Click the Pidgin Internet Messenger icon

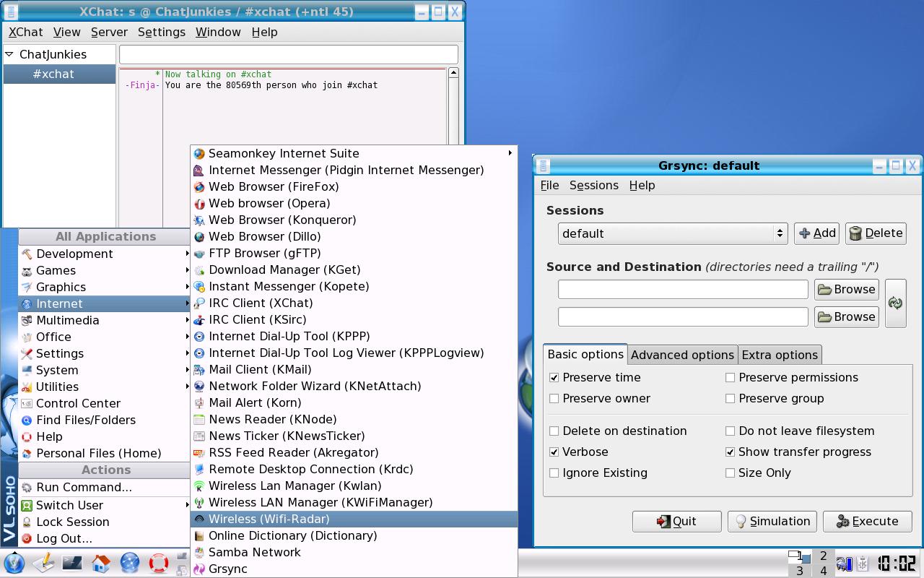click(x=199, y=170)
